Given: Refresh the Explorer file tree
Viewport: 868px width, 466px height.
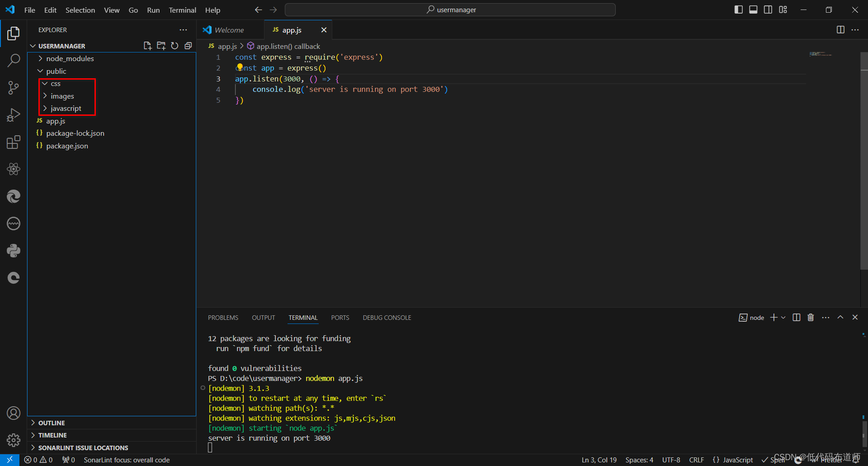Looking at the screenshot, I should click(175, 46).
